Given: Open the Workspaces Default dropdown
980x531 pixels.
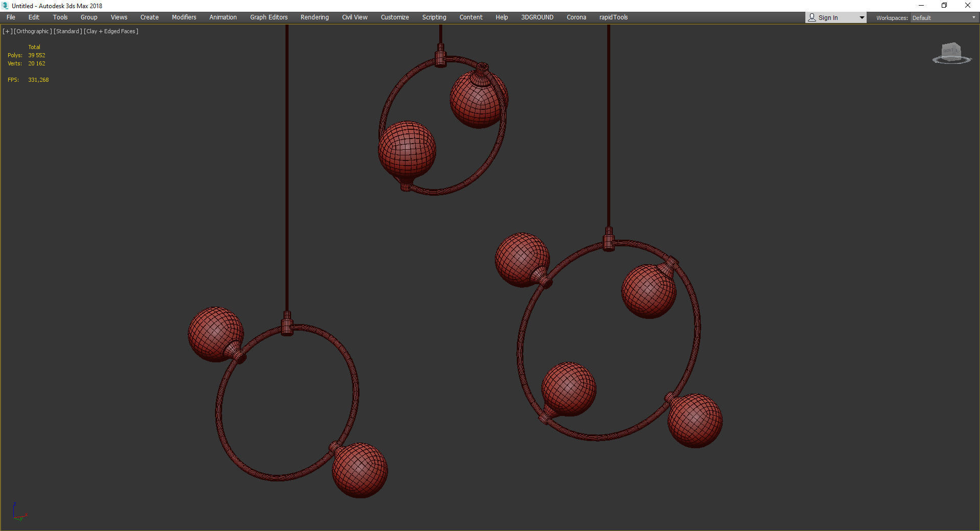Looking at the screenshot, I should [x=944, y=18].
